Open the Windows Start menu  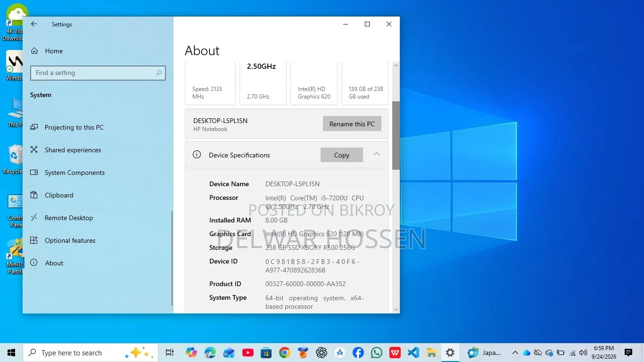click(11, 353)
